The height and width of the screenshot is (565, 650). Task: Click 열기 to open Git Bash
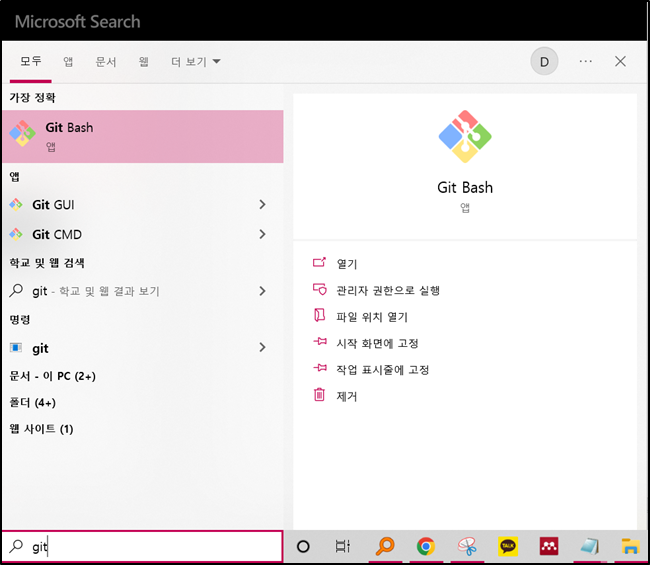pos(347,264)
